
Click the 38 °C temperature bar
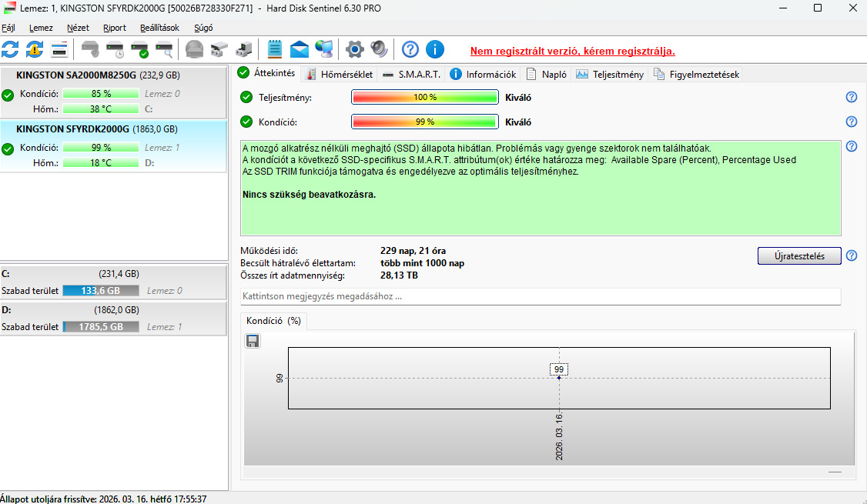(101, 108)
